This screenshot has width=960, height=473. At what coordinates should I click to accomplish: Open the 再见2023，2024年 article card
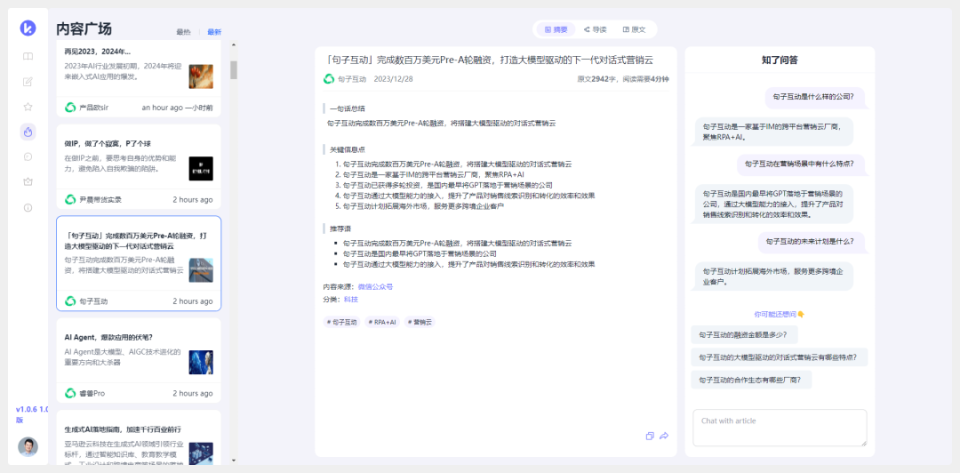(139, 80)
